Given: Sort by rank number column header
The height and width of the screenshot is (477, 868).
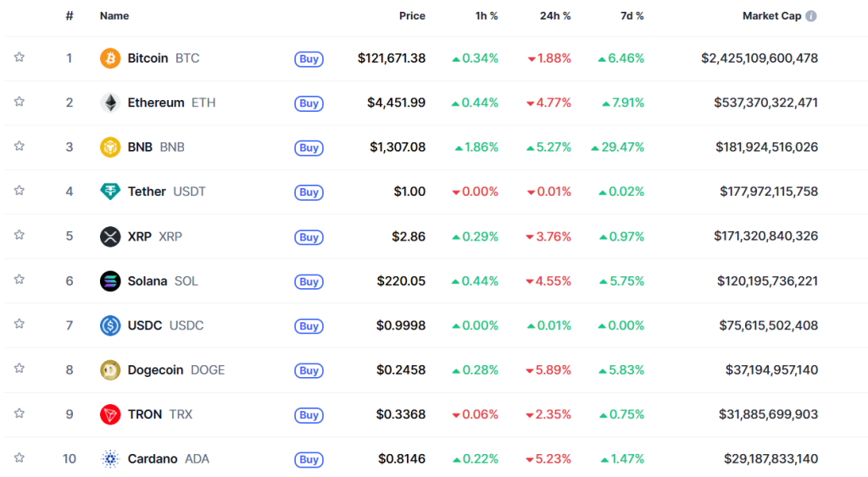Looking at the screenshot, I should coord(70,16).
